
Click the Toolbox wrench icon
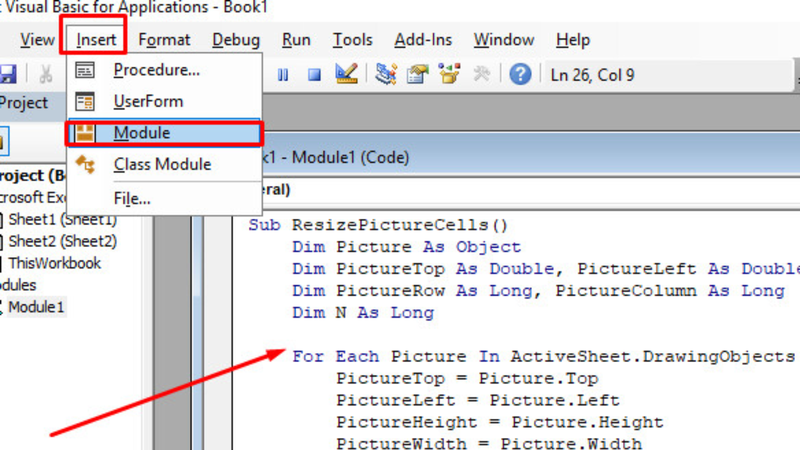tap(481, 74)
